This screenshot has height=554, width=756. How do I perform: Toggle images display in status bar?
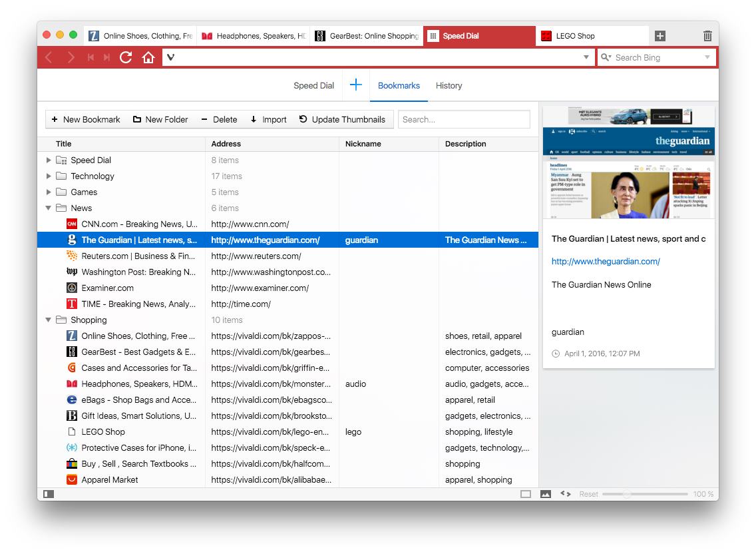pos(546,493)
